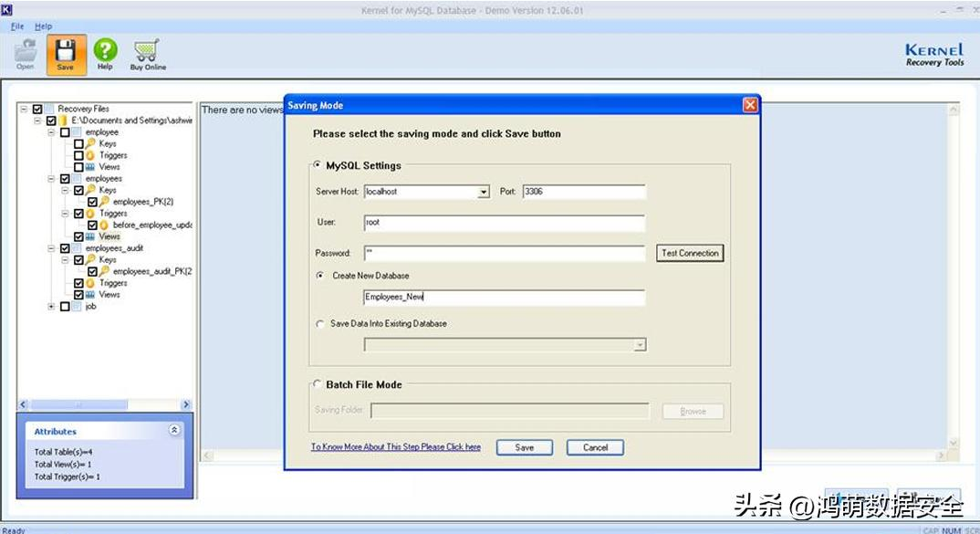Expand the job table node
This screenshot has height=534, width=980.
(51, 307)
